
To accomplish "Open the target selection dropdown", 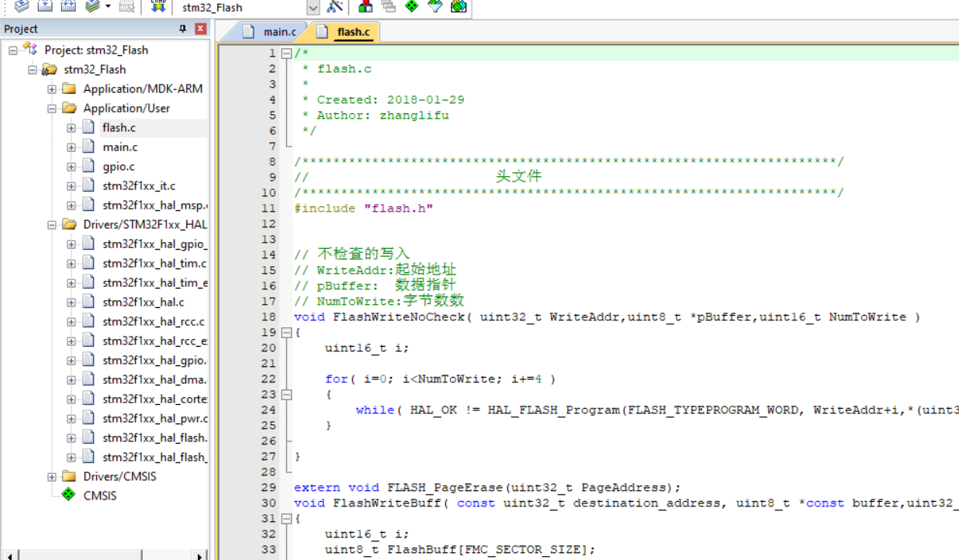I will (x=313, y=7).
